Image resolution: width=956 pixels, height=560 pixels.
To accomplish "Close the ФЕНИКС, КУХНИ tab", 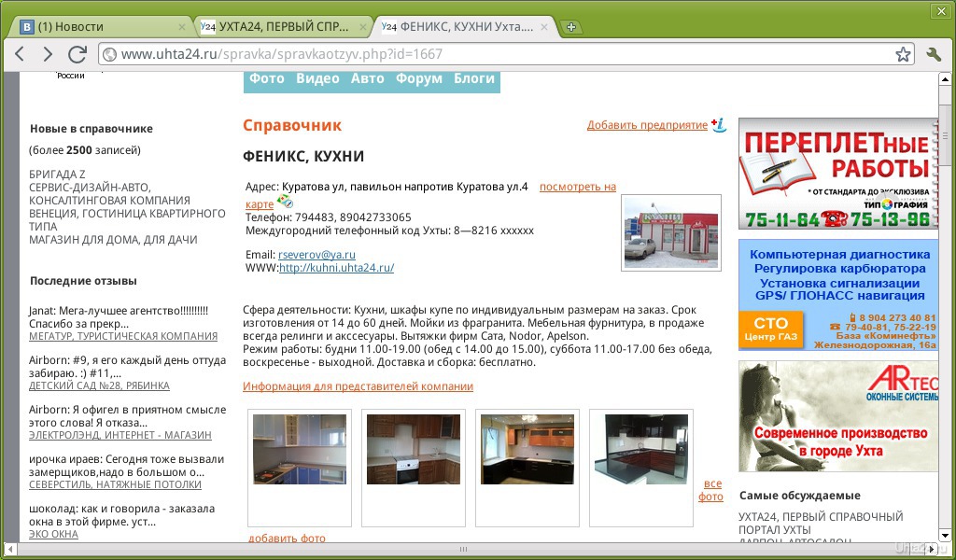I will click(x=544, y=27).
